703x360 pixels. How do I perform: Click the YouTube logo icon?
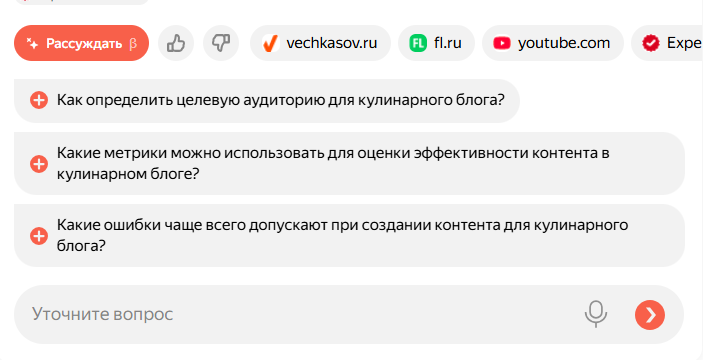tap(502, 43)
